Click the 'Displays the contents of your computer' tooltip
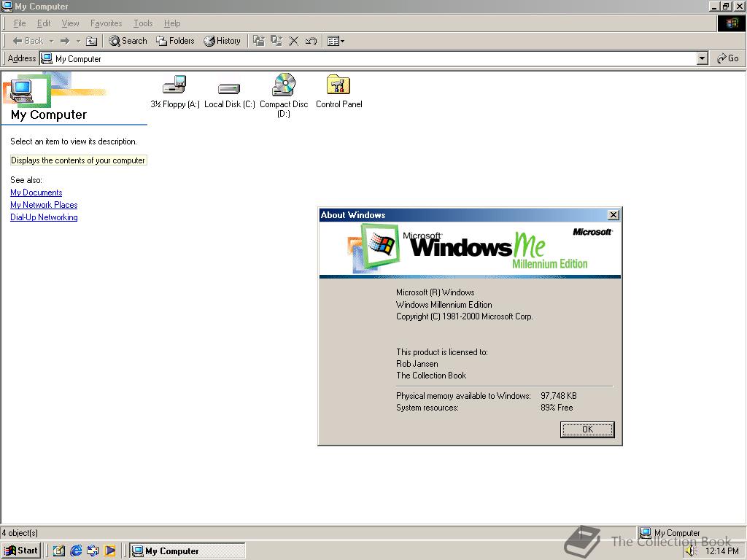 point(78,160)
